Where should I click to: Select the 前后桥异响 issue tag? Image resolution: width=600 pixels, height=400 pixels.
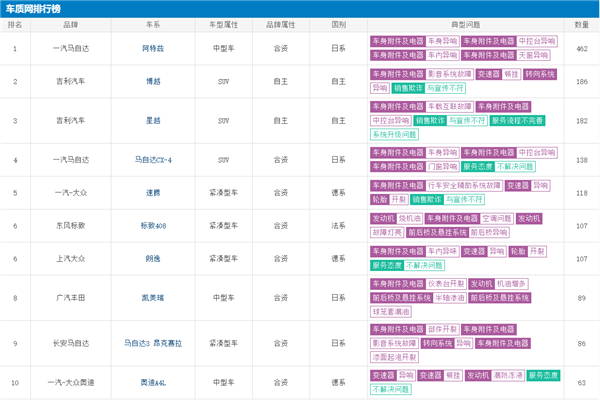[x=489, y=232]
